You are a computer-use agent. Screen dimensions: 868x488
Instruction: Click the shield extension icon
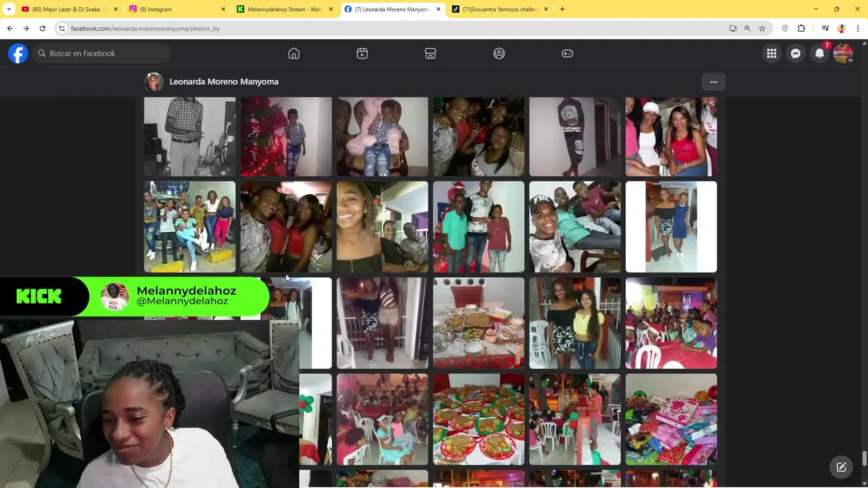[x=785, y=28]
